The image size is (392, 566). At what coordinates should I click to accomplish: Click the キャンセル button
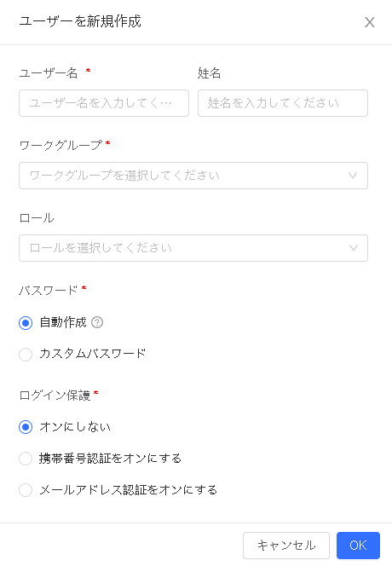pyautogui.click(x=286, y=545)
